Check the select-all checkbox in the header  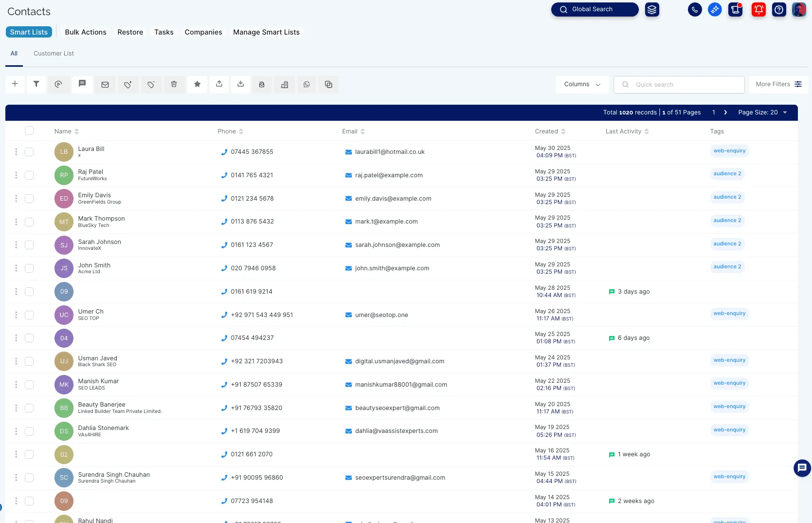click(29, 131)
